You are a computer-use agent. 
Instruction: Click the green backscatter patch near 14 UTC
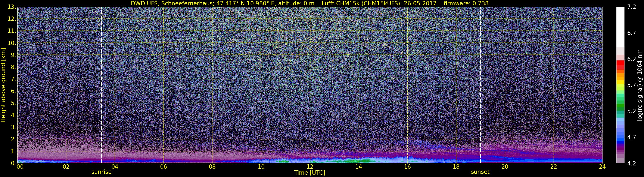[x=356, y=160]
